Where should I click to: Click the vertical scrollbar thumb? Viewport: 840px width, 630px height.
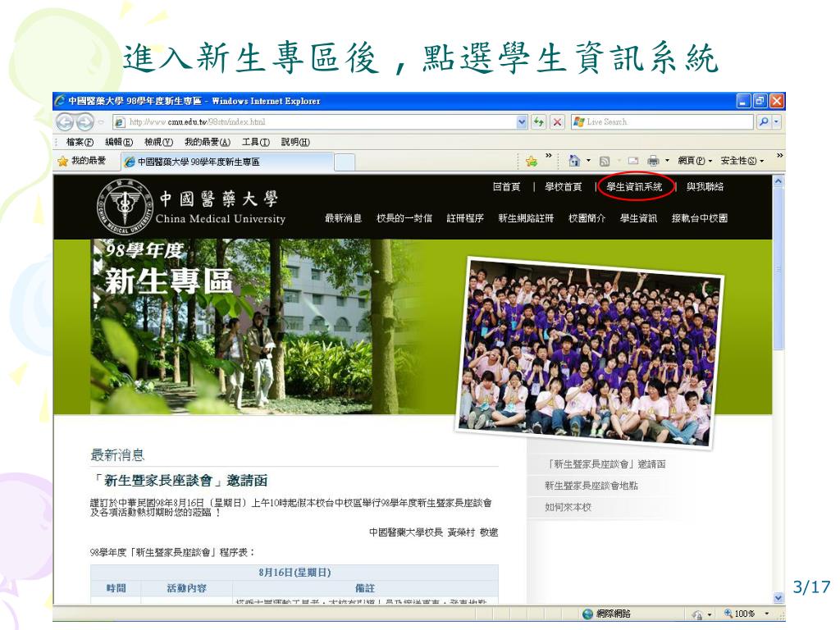click(778, 268)
